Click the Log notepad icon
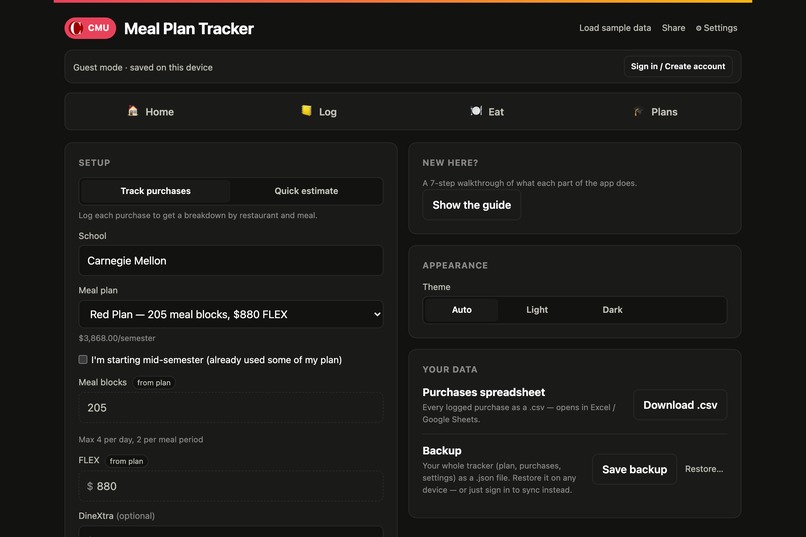 [x=306, y=111]
